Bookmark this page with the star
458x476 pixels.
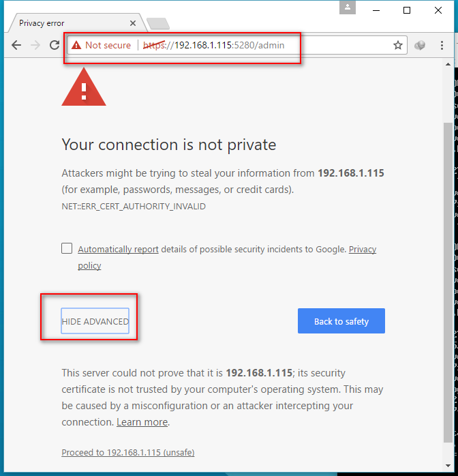click(398, 46)
